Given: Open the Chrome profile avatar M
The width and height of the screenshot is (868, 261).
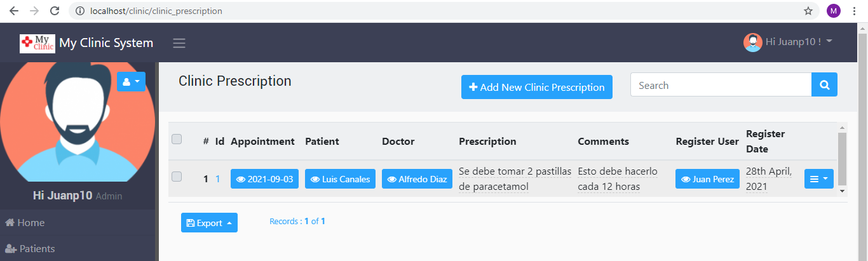Looking at the screenshot, I should (834, 11).
